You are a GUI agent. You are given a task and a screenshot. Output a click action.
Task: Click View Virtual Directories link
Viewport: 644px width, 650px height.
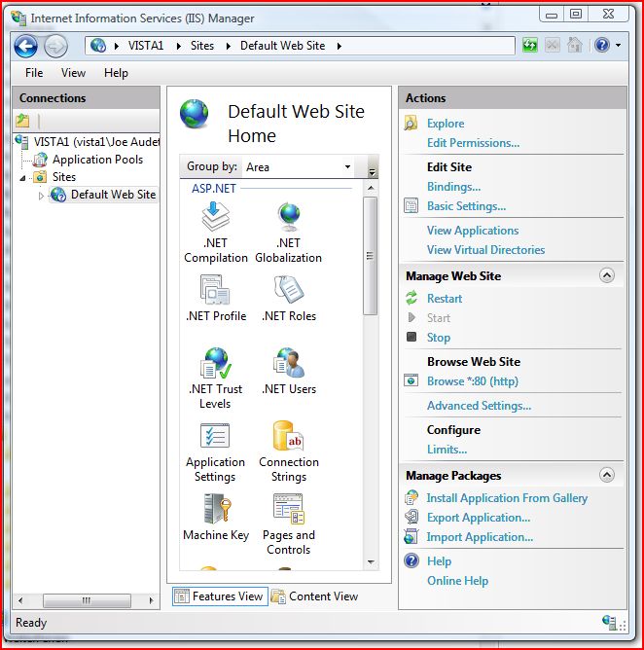(x=485, y=250)
